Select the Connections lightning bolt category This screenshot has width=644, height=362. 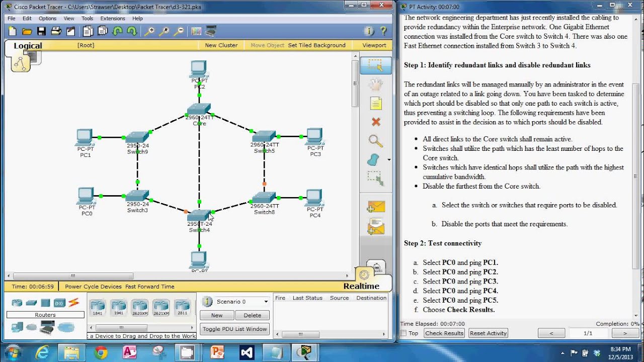tap(74, 303)
